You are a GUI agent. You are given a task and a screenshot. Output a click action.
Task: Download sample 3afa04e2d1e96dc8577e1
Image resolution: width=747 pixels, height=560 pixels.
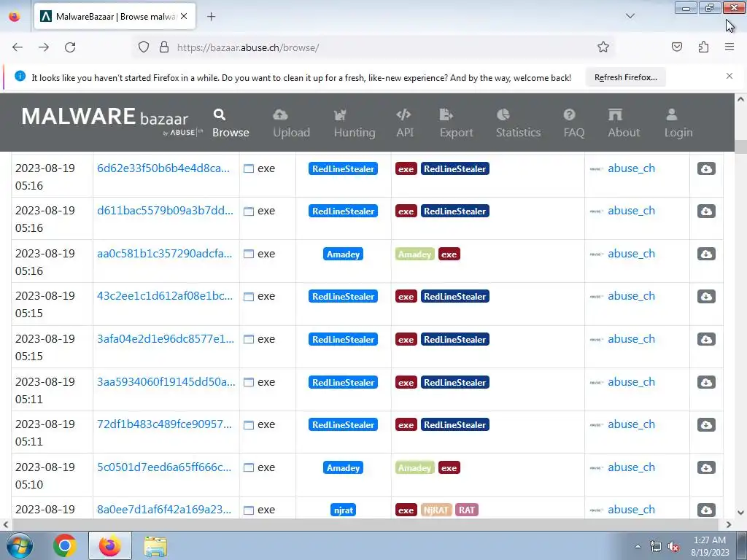(x=706, y=339)
